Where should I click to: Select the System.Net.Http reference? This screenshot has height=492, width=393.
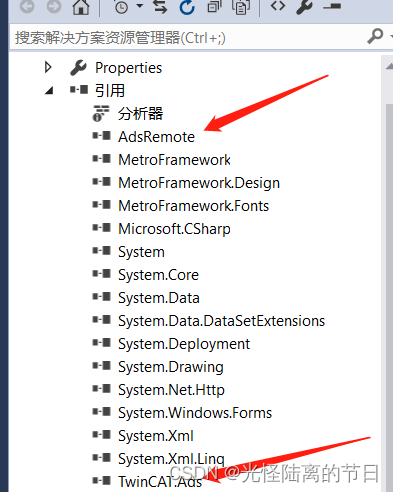click(x=171, y=390)
